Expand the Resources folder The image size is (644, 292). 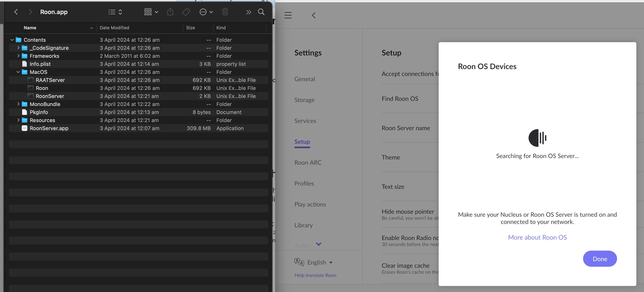click(18, 120)
